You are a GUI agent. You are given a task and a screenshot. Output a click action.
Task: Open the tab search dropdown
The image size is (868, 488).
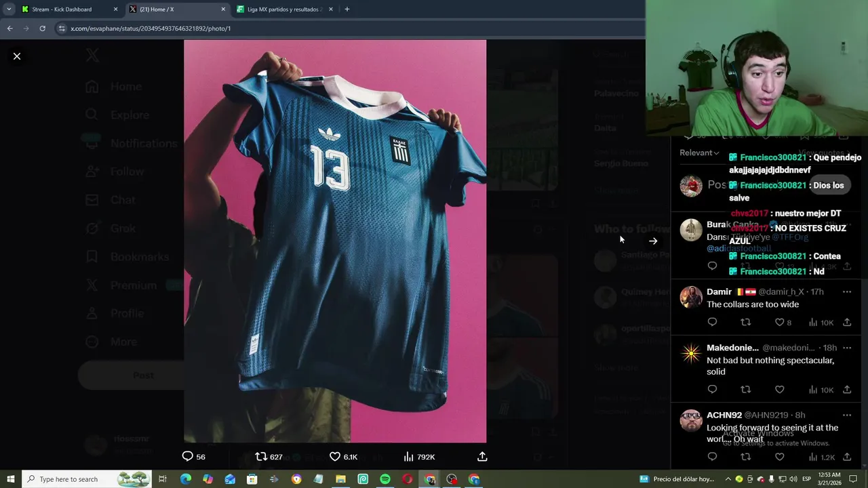pos(9,9)
